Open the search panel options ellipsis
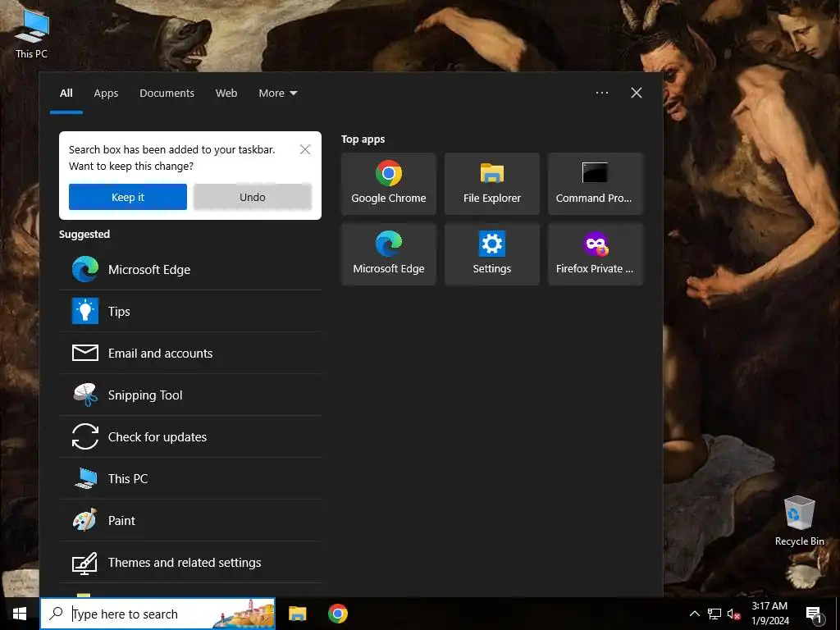The width and height of the screenshot is (840, 630). click(601, 93)
